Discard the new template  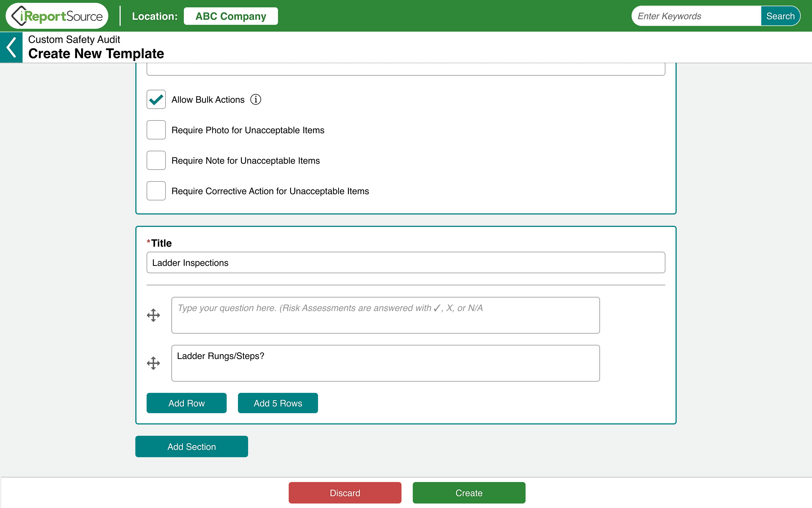345,493
